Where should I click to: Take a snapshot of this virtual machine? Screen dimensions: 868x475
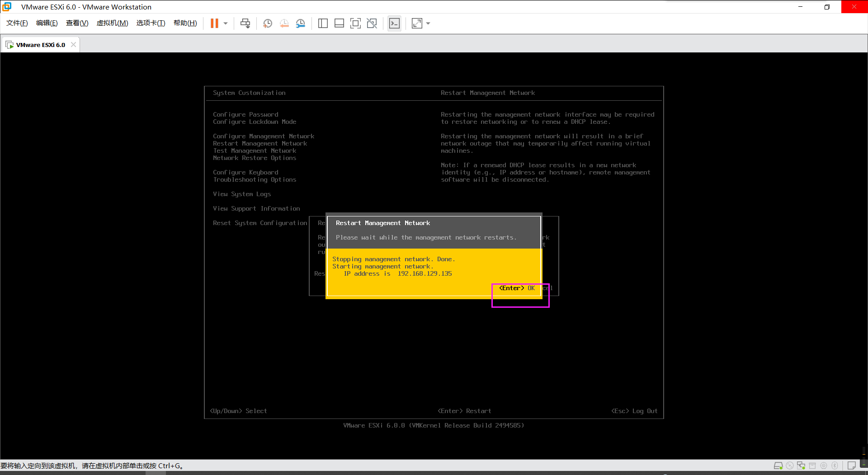[268, 24]
